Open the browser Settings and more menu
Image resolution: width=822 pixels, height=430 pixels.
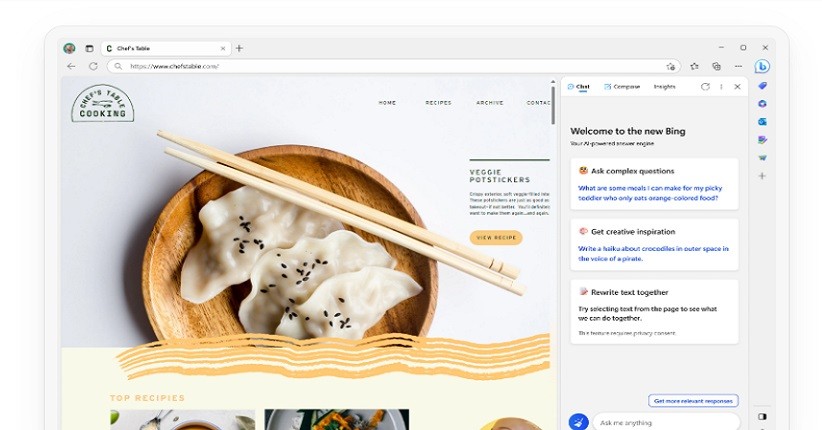click(x=739, y=67)
